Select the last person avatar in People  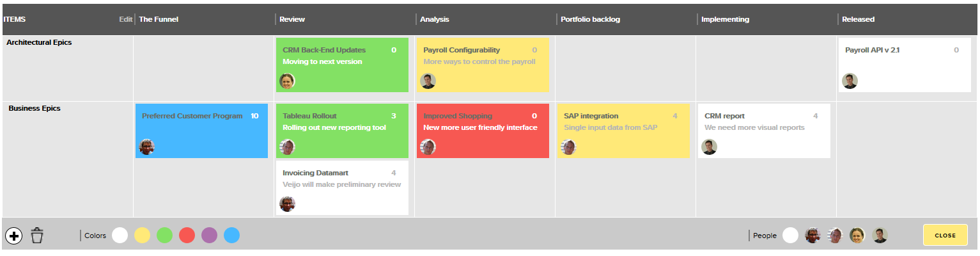point(880,236)
